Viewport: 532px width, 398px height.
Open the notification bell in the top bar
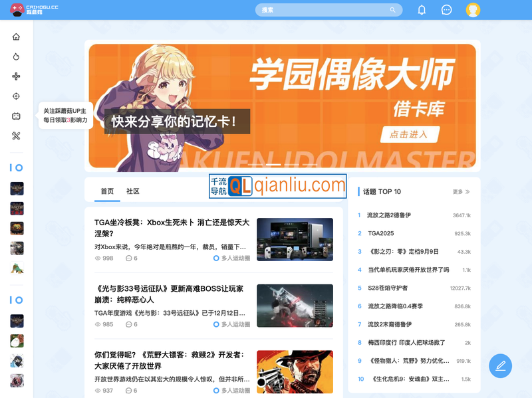pyautogui.click(x=421, y=9)
